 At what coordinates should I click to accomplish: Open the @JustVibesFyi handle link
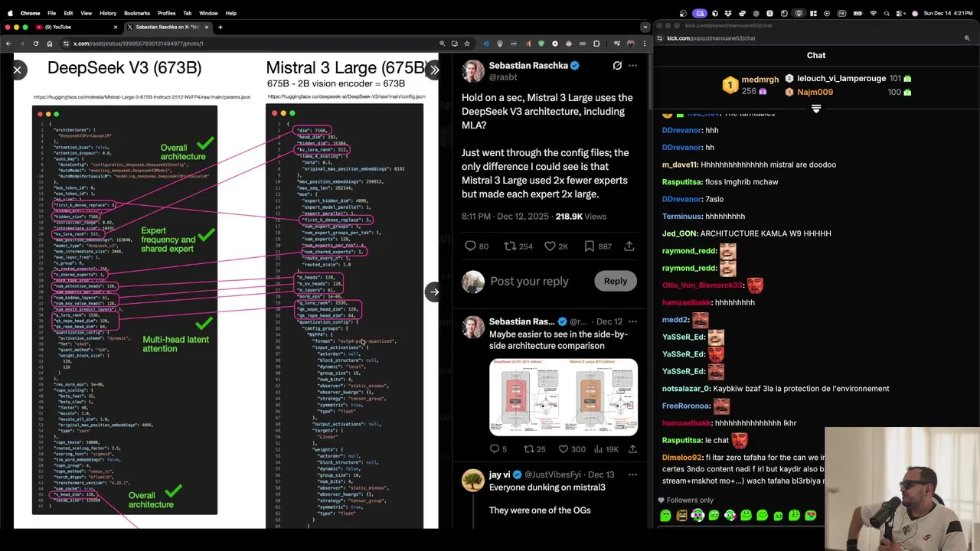click(553, 474)
